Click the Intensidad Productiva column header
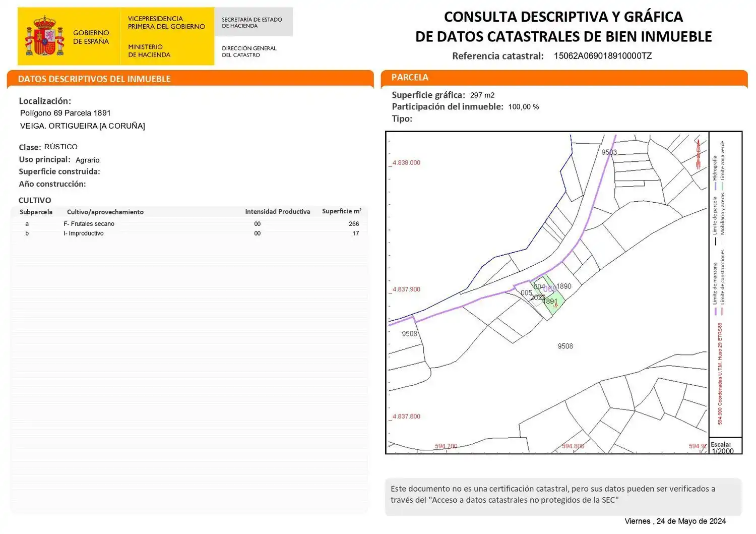 pos(278,212)
